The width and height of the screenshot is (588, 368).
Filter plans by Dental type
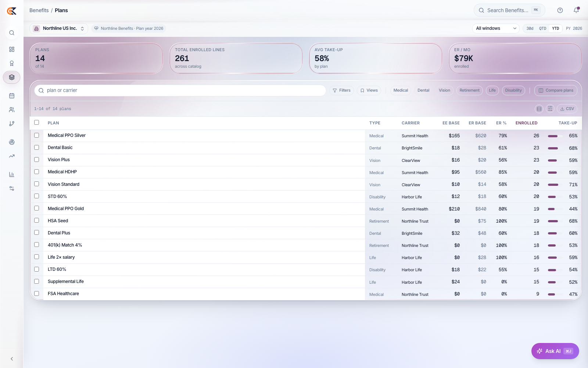tap(423, 91)
